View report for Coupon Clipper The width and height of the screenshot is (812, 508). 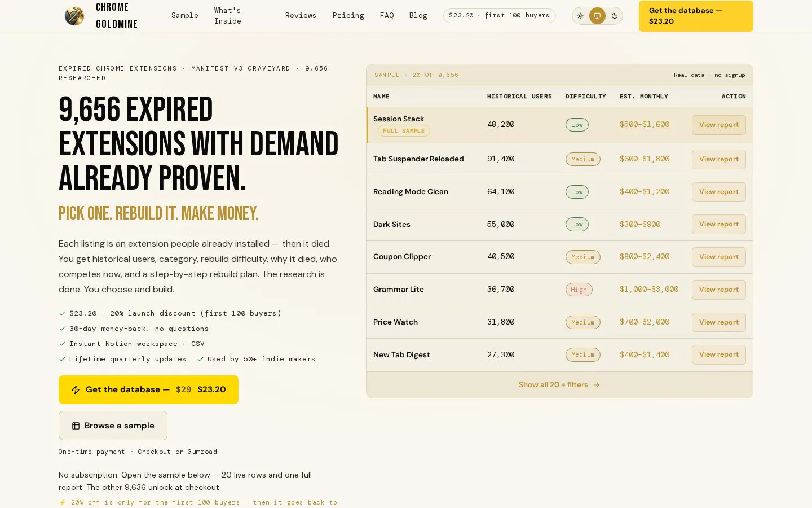[x=718, y=257]
